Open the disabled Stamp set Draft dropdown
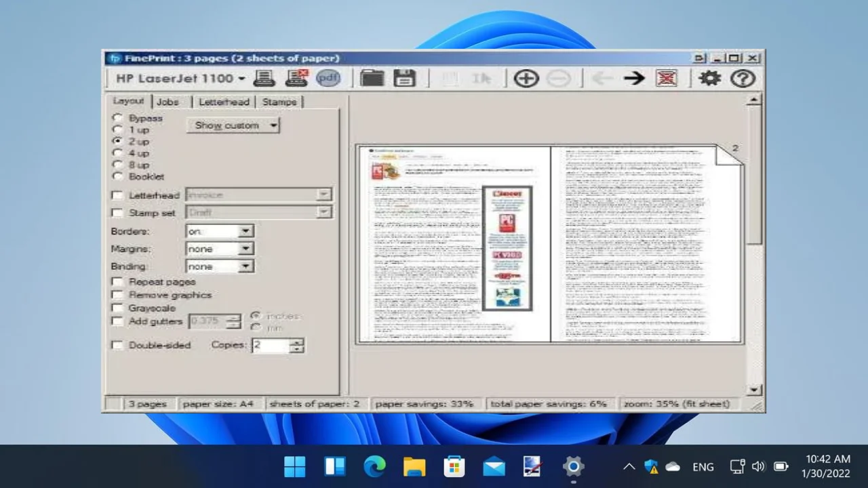This screenshot has width=868, height=488. click(258, 212)
